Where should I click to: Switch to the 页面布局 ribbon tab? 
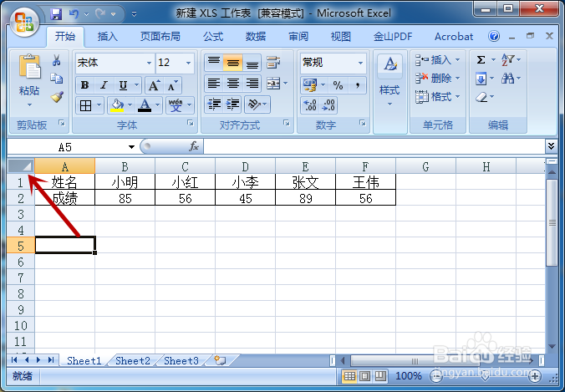pyautogui.click(x=160, y=37)
